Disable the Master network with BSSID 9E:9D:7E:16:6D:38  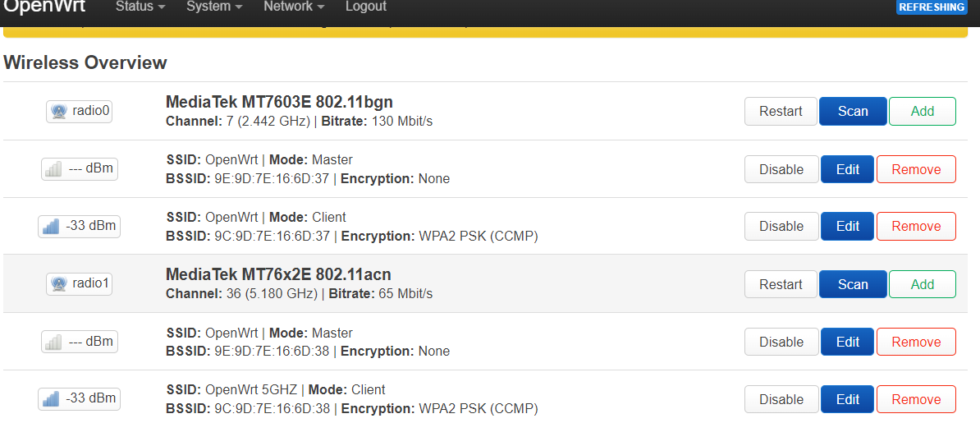(x=781, y=342)
